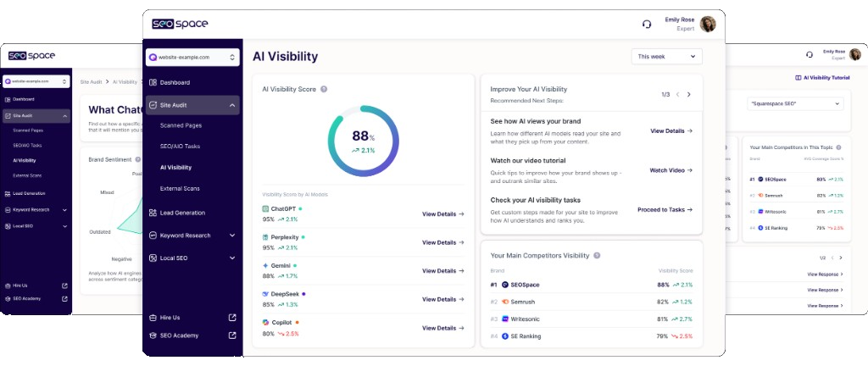This screenshot has height=366, width=868.
Task: Click Site Audit icon in front window sidebar
Action: tap(153, 105)
